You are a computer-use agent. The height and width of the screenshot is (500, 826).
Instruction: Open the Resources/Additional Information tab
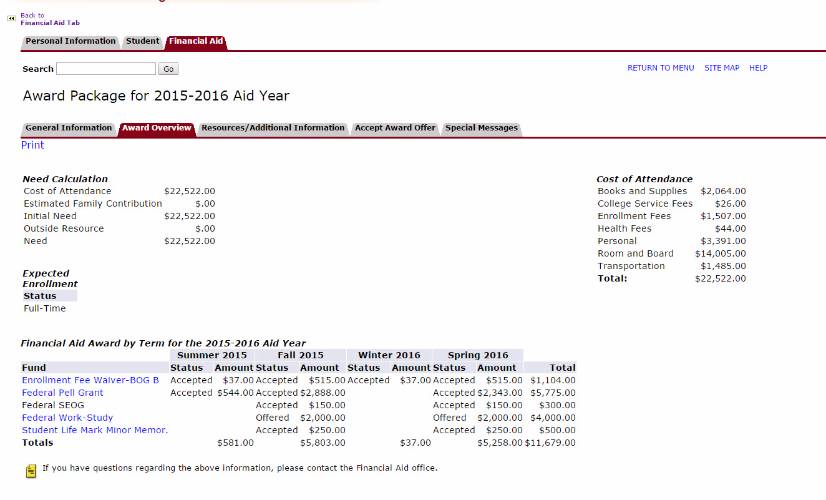tap(272, 128)
